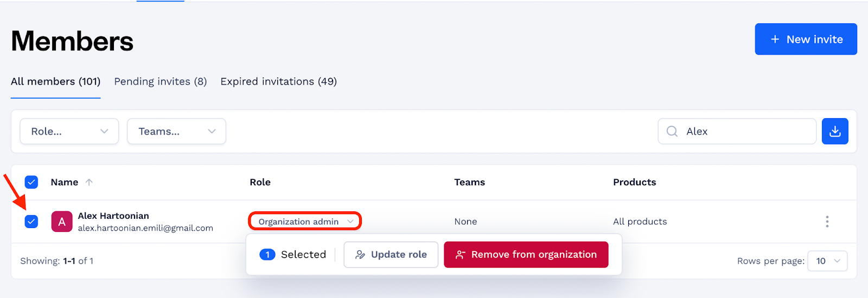Change rows per page dropdown
The width and height of the screenshot is (868, 298).
click(827, 261)
